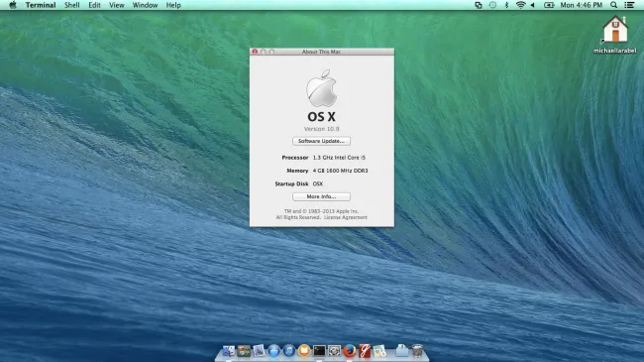
Task: Click the Apple logo in About This Mac
Action: [x=322, y=88]
